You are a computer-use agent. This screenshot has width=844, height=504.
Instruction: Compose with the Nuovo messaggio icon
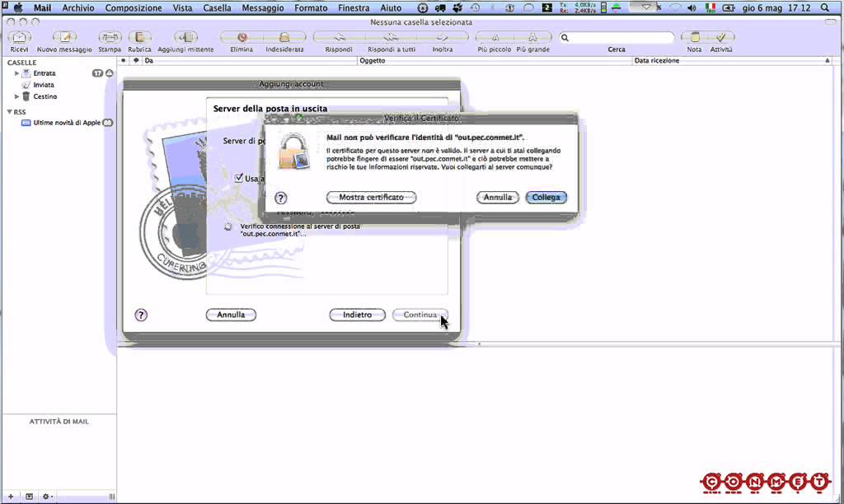[64, 37]
